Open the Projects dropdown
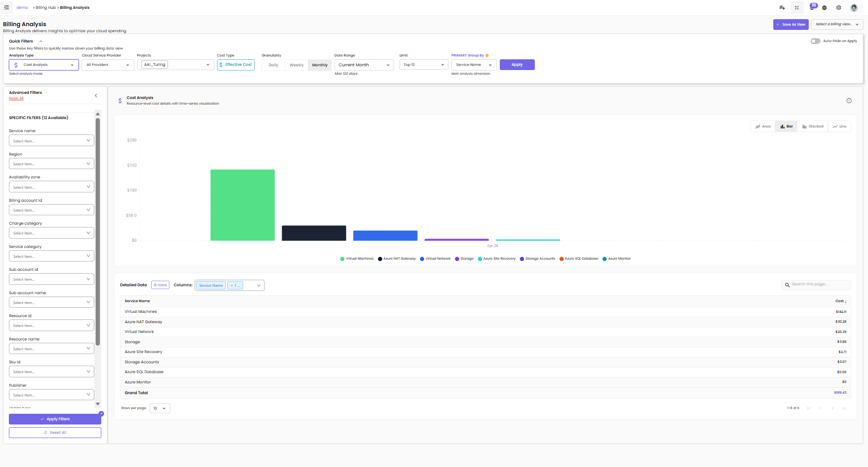The height and width of the screenshot is (467, 868). coord(175,65)
